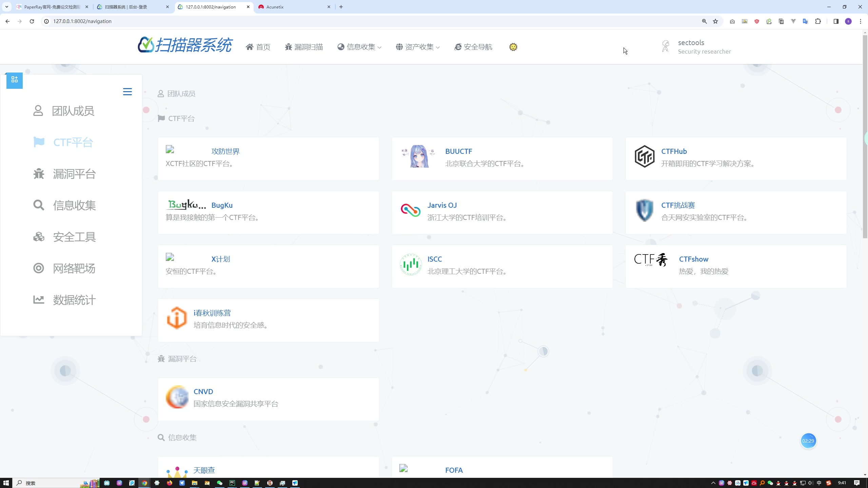This screenshot has width=868, height=488.
Task: Open the 漏洞扫描 menu item
Action: pos(304,47)
